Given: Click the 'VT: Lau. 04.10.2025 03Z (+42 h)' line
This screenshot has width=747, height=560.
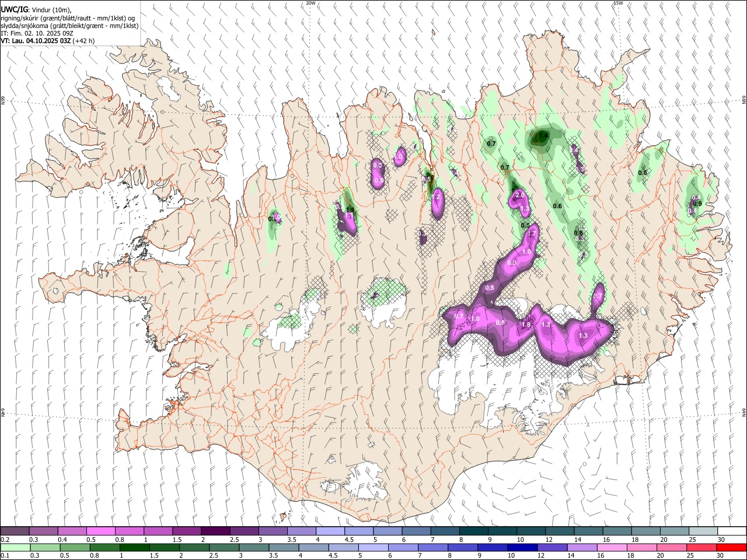Looking at the screenshot, I should tap(48, 41).
